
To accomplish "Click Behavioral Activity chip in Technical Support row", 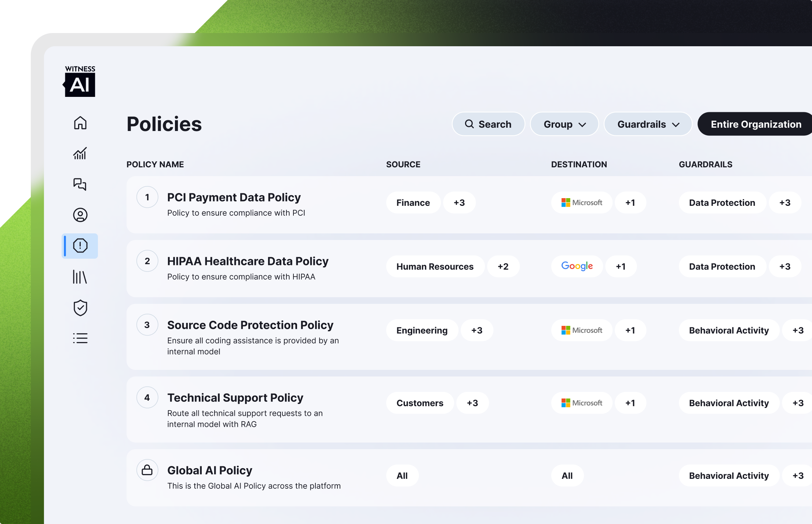I will click(729, 403).
